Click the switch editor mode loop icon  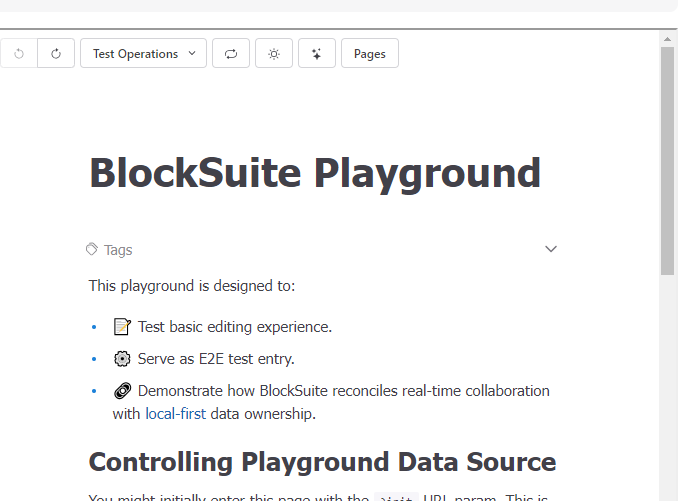(231, 54)
